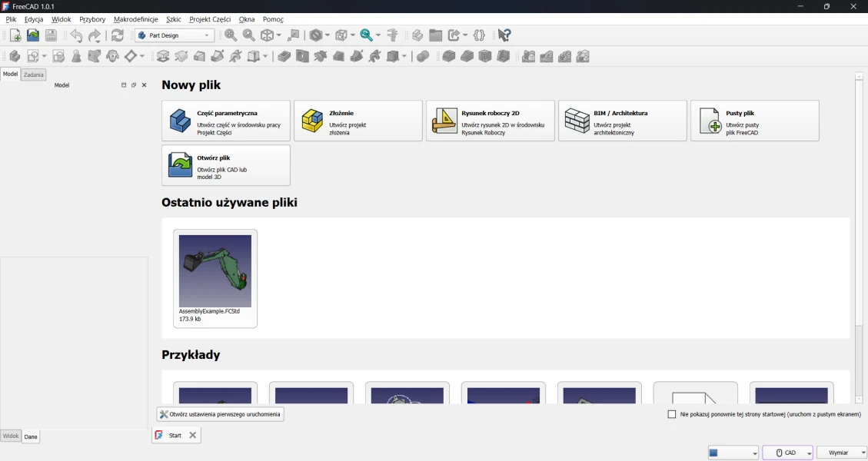Click the Refresh recompute icon
Viewport: 868px width, 461px height.
click(118, 35)
